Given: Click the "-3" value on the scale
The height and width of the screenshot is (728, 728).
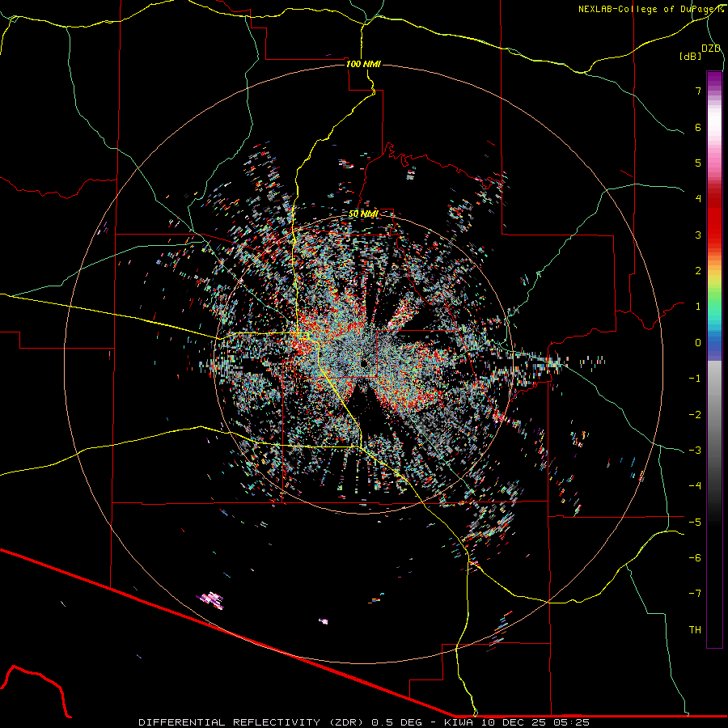Looking at the screenshot, I should pos(695,451).
